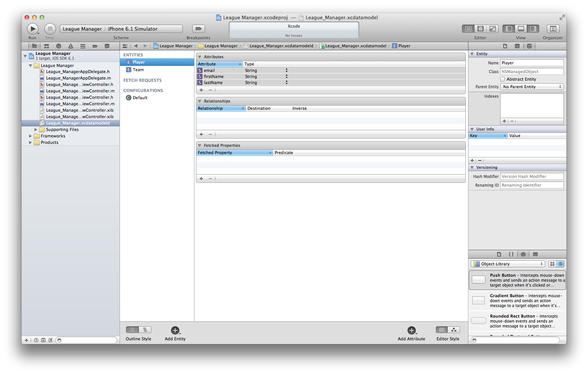This screenshot has height=374, width=588.
Task: Enable the Abstract Entity checkbox
Action: [502, 79]
